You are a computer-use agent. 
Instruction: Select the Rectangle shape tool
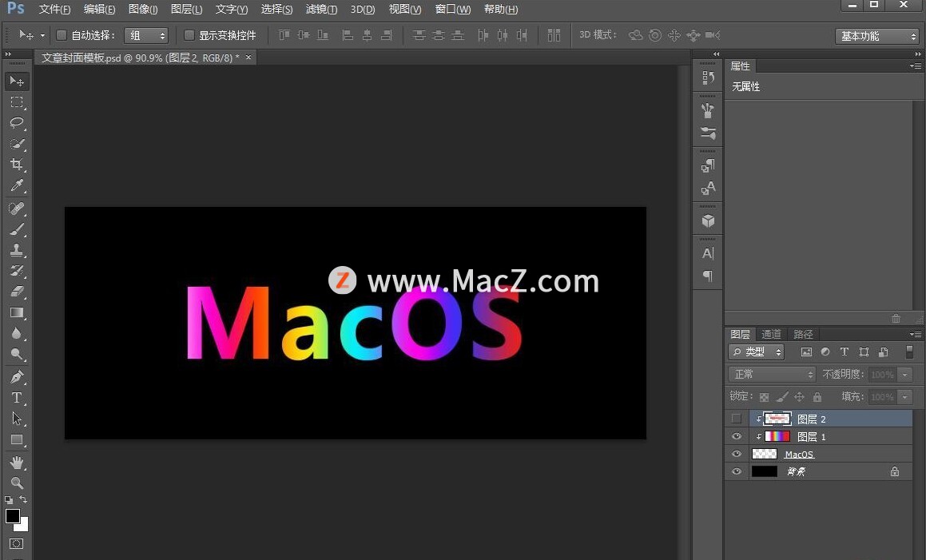(x=17, y=440)
